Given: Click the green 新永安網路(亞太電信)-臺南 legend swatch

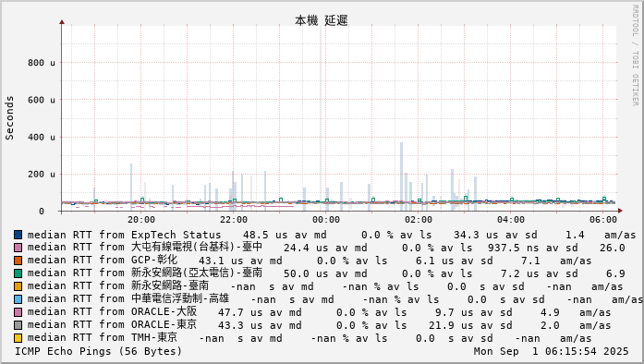Looking at the screenshot, I should [18, 273].
